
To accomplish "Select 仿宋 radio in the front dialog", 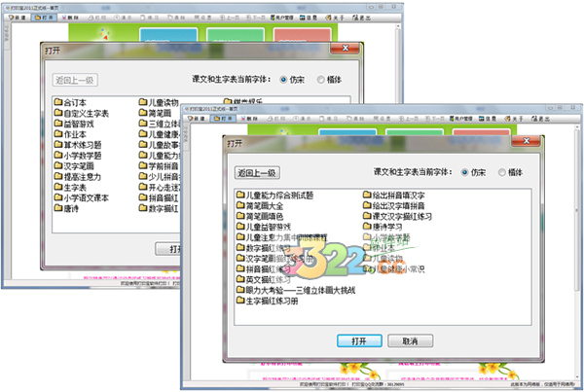I will point(464,172).
